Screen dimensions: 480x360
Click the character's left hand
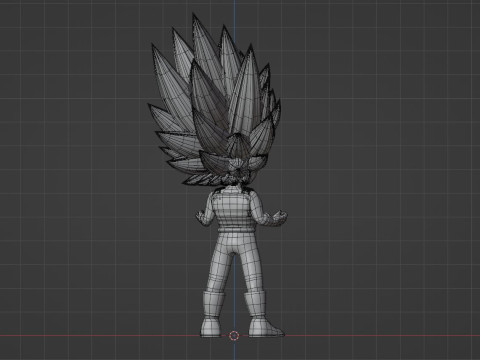[x=202, y=218]
